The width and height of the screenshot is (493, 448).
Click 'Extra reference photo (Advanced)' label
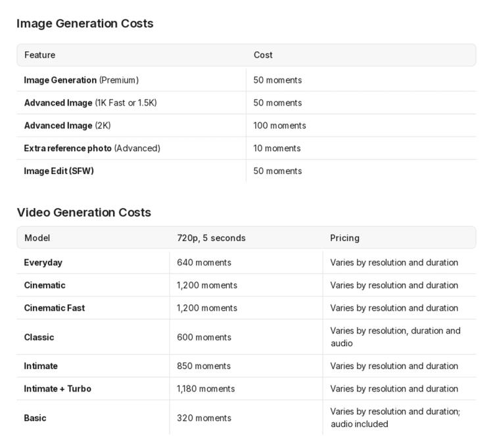pos(92,148)
